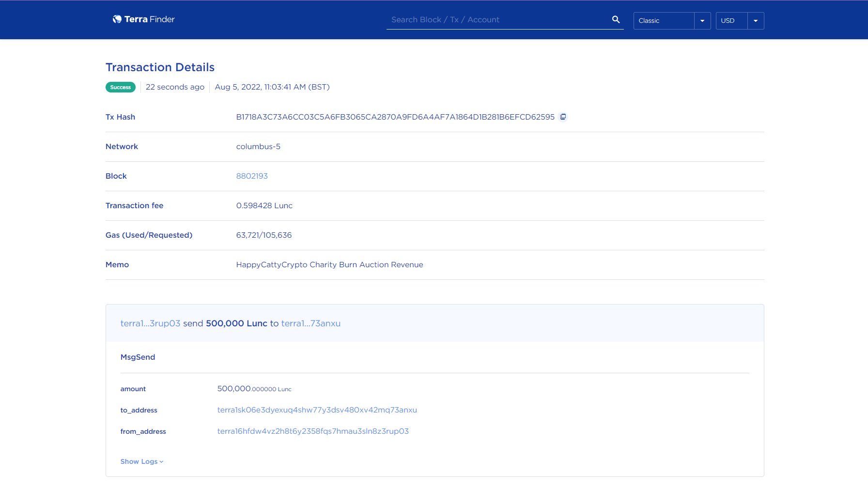Click the Memo label
868x489 pixels.
(117, 265)
